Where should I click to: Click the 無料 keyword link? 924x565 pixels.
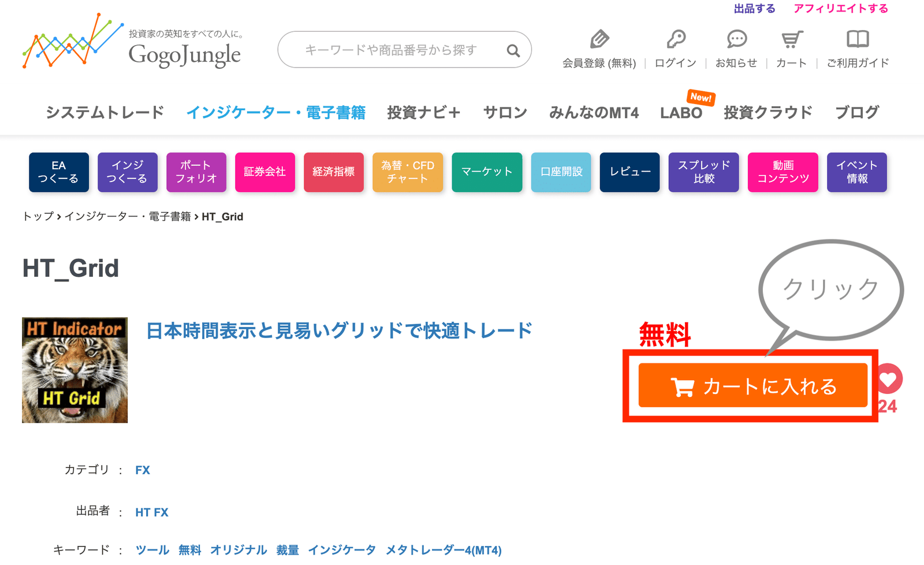point(190,550)
